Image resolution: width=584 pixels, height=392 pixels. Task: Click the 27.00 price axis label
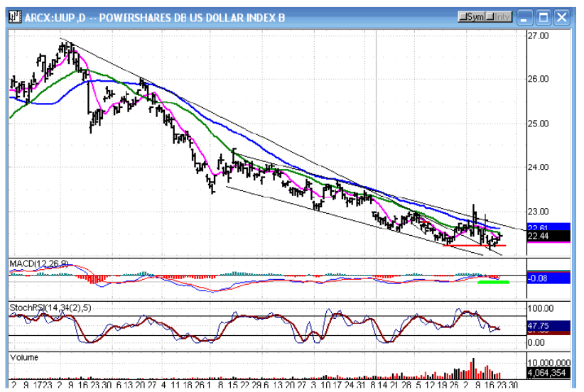click(x=539, y=36)
